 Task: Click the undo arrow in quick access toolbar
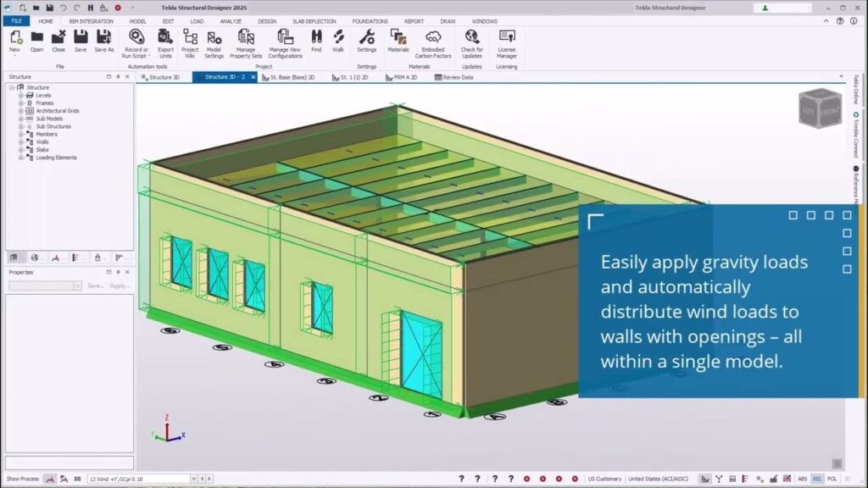coord(63,8)
